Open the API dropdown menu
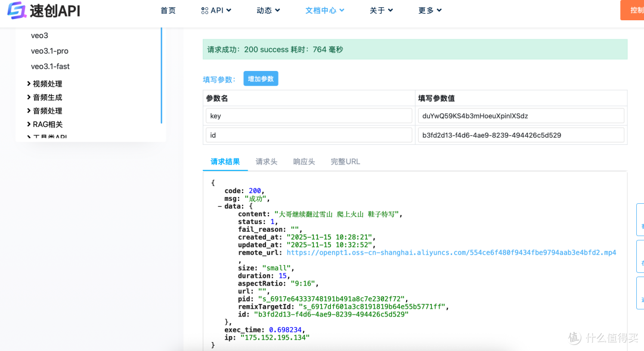 [x=216, y=10]
